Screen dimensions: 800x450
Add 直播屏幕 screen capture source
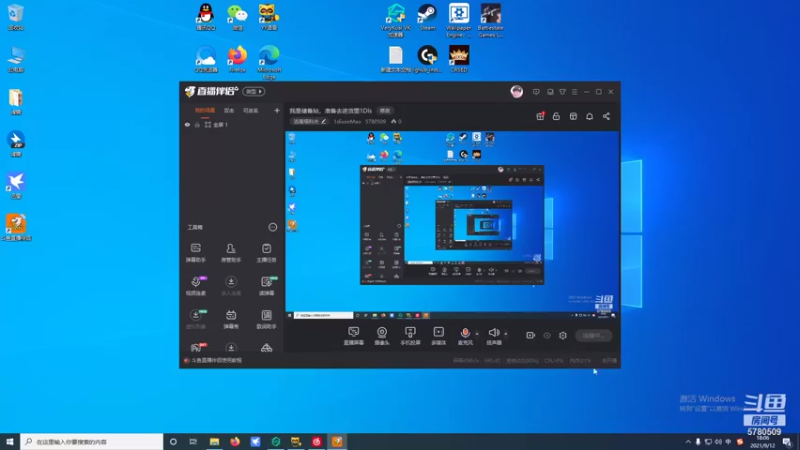pyautogui.click(x=354, y=336)
